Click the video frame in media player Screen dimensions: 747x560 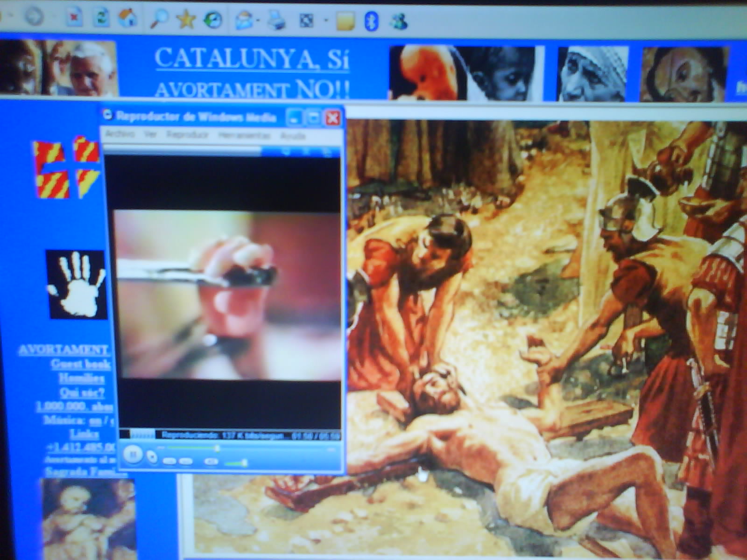[x=228, y=295]
